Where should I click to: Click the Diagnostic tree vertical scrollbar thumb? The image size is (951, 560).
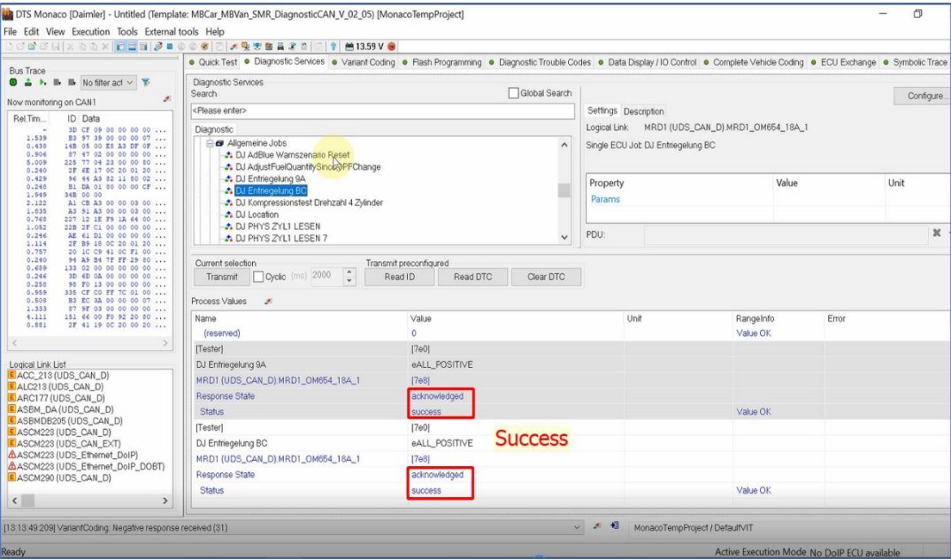click(564, 190)
